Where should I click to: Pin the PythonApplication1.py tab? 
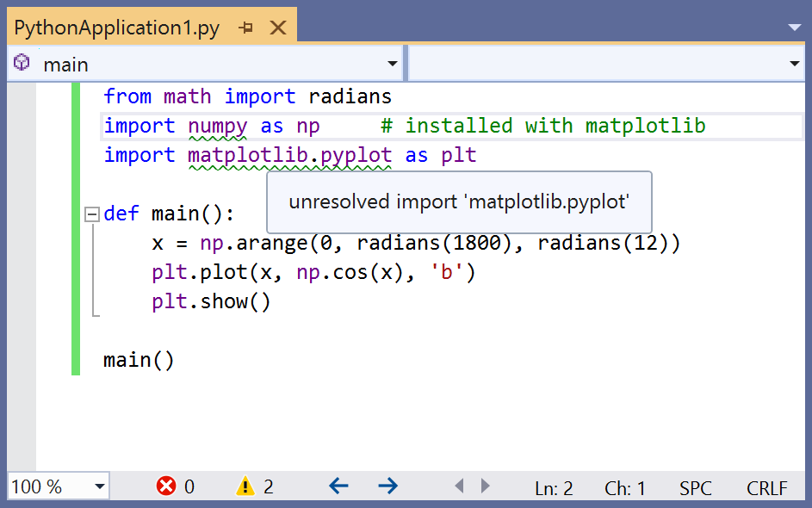tap(246, 28)
